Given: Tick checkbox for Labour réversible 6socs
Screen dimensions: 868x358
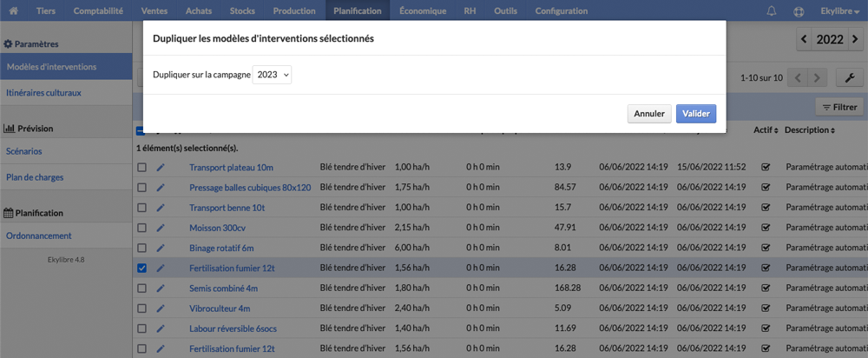Looking at the screenshot, I should [x=141, y=328].
